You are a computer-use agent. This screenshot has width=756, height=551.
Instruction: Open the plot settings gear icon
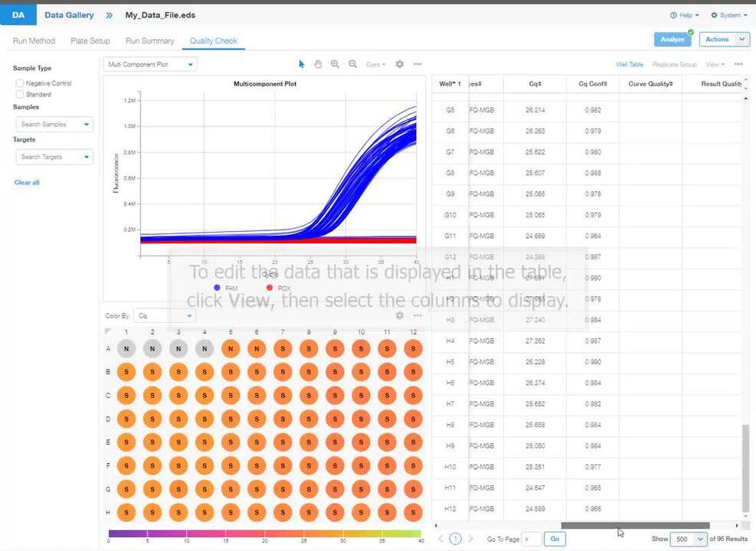(x=399, y=64)
